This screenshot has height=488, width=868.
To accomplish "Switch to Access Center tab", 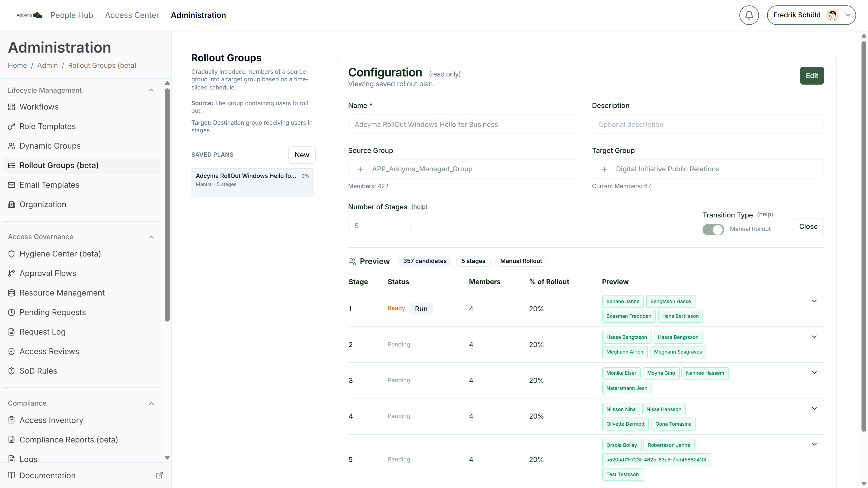I will point(132,15).
